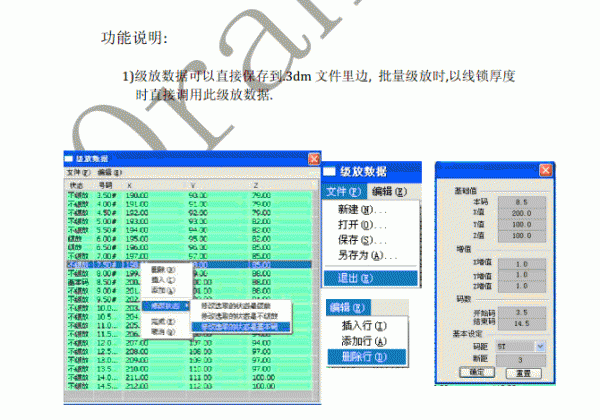
Task: Expand the 修改状态 submenu entry
Action: click(166, 306)
